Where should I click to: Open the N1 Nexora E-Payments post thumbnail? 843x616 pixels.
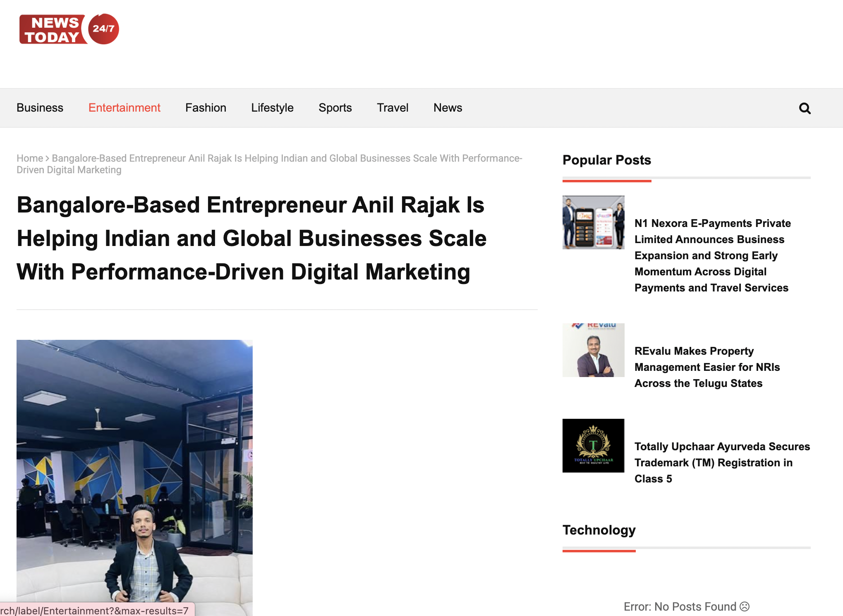(x=593, y=222)
